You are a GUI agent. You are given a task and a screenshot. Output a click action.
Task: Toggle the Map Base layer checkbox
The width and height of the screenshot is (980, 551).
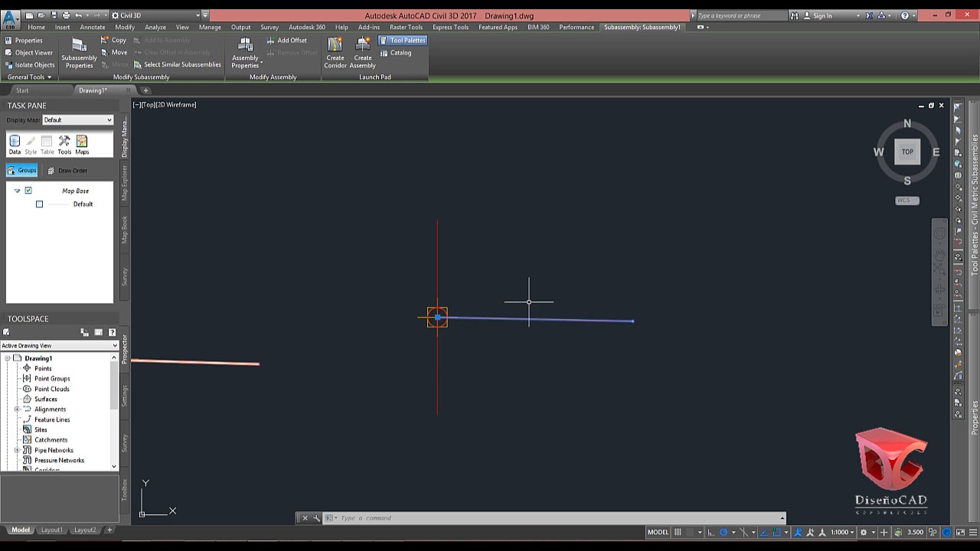[28, 191]
